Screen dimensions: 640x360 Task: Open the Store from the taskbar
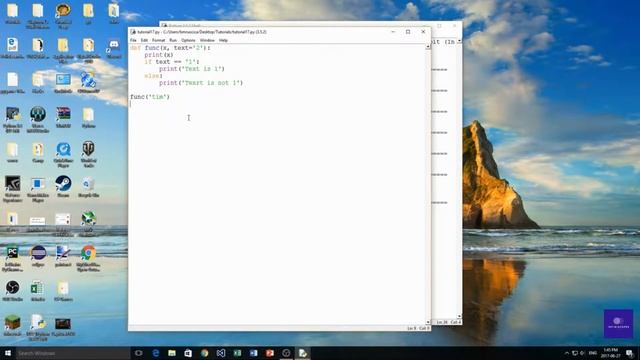pyautogui.click(x=188, y=353)
